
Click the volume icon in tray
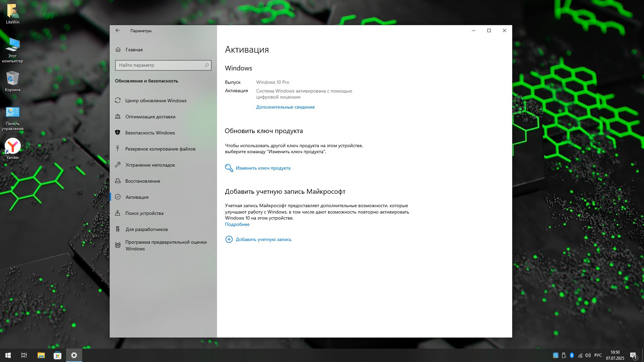pyautogui.click(x=588, y=355)
